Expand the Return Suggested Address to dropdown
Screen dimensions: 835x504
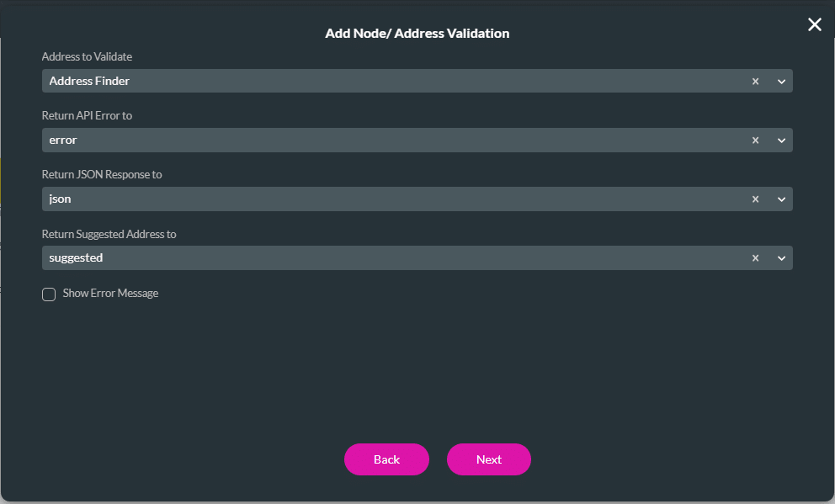coord(781,257)
